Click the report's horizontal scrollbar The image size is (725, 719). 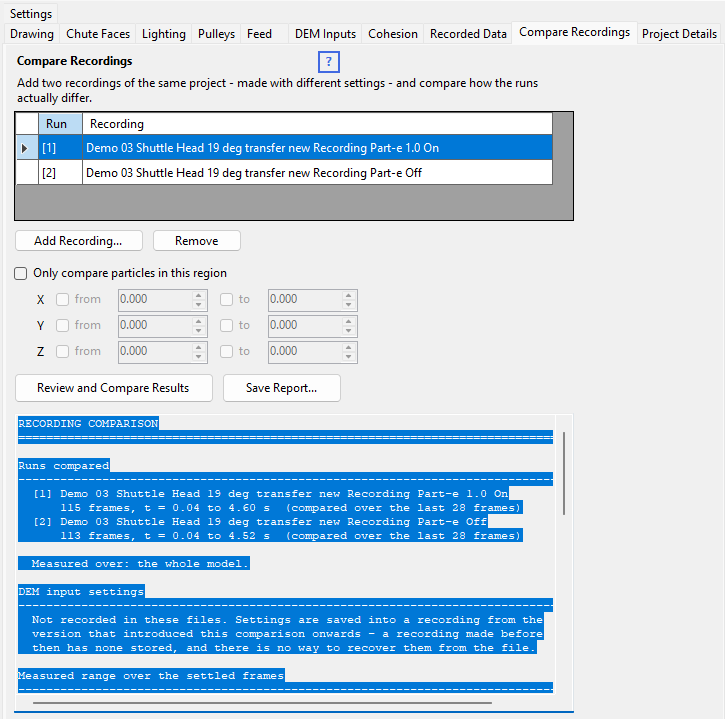tap(262, 703)
